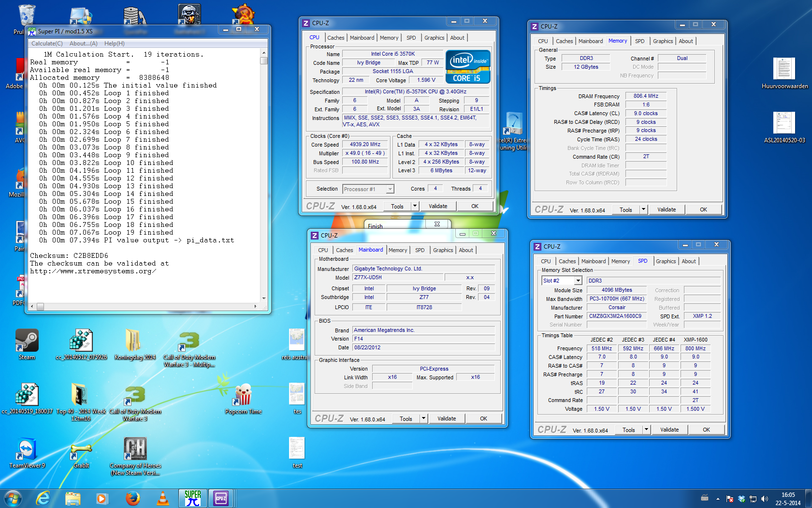Click Tools button in Mainboard tab window

[x=406, y=418]
